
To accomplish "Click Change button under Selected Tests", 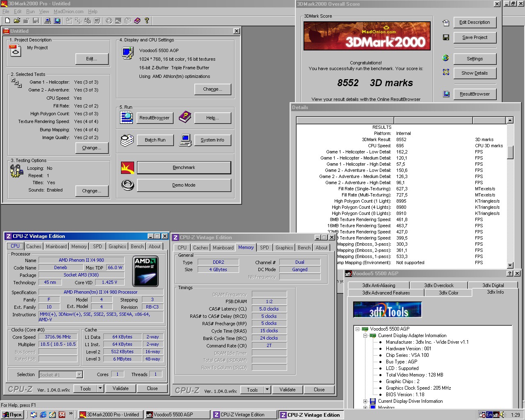I will pyautogui.click(x=92, y=148).
